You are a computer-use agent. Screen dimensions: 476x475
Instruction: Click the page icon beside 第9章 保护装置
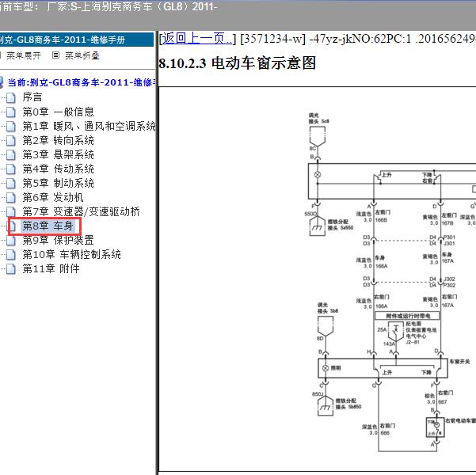(11, 241)
